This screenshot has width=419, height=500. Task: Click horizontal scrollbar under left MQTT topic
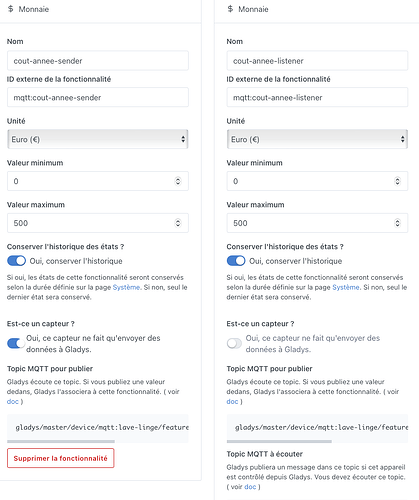pyautogui.click(x=61, y=441)
